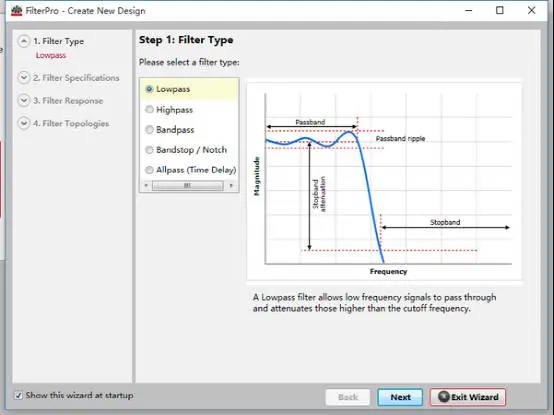Click the 'Step 1: Filter Type' heading

pos(186,40)
